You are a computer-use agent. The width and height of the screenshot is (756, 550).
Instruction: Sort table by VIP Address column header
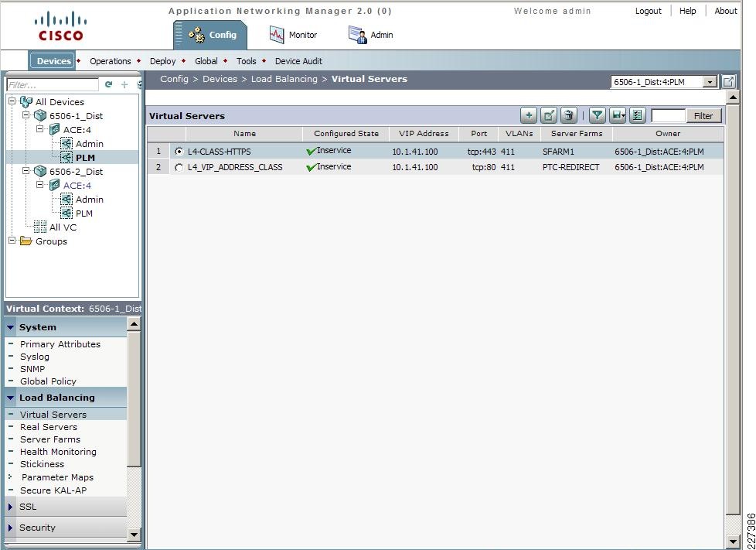click(x=424, y=134)
